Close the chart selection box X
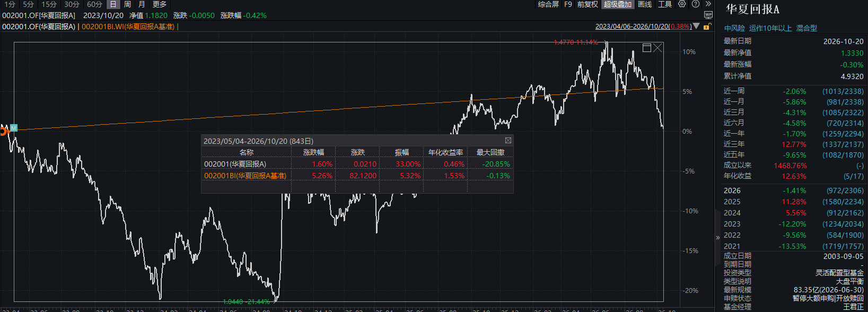Image resolution: width=868 pixels, height=312 pixels. (657, 48)
